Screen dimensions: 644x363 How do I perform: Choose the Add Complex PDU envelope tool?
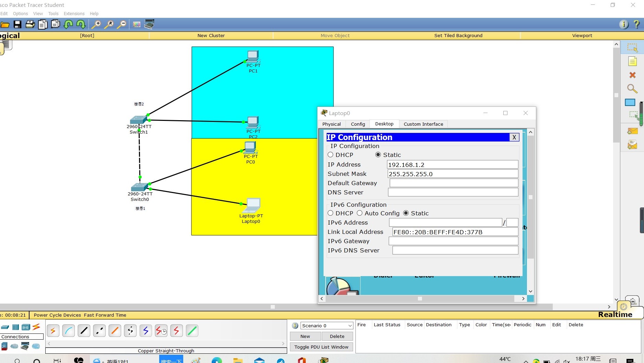[632, 145]
